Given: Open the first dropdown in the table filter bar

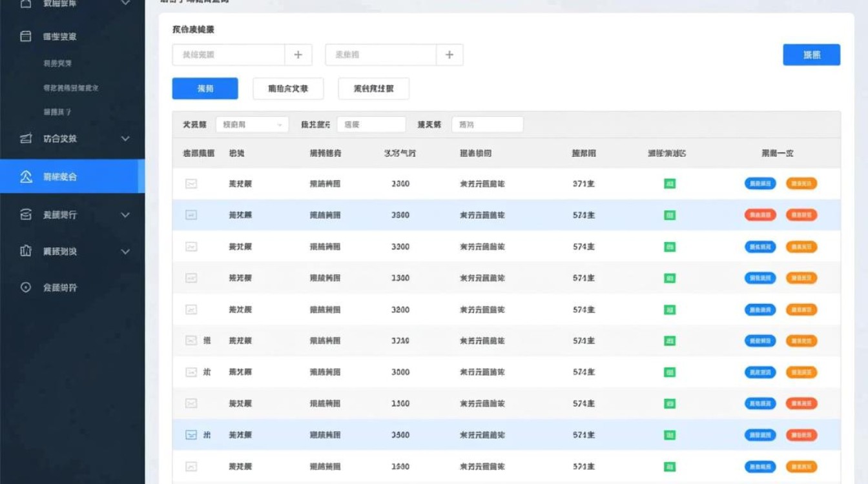Looking at the screenshot, I should [x=251, y=125].
